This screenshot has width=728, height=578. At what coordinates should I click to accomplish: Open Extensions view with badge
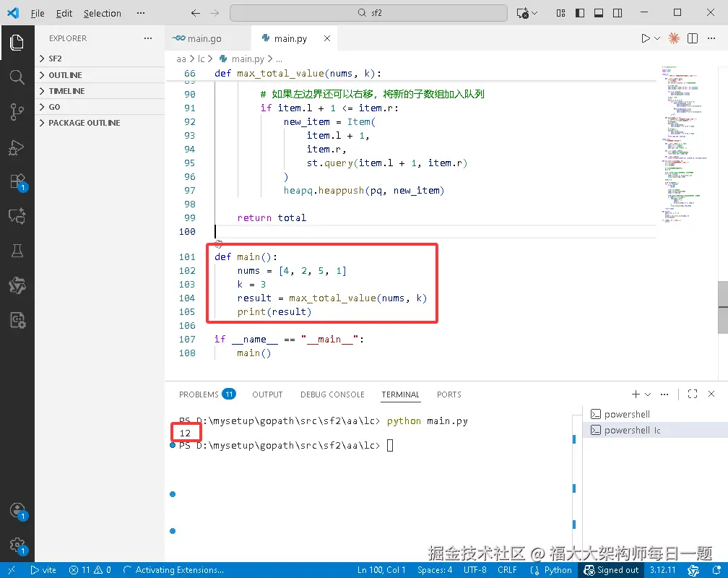17,181
